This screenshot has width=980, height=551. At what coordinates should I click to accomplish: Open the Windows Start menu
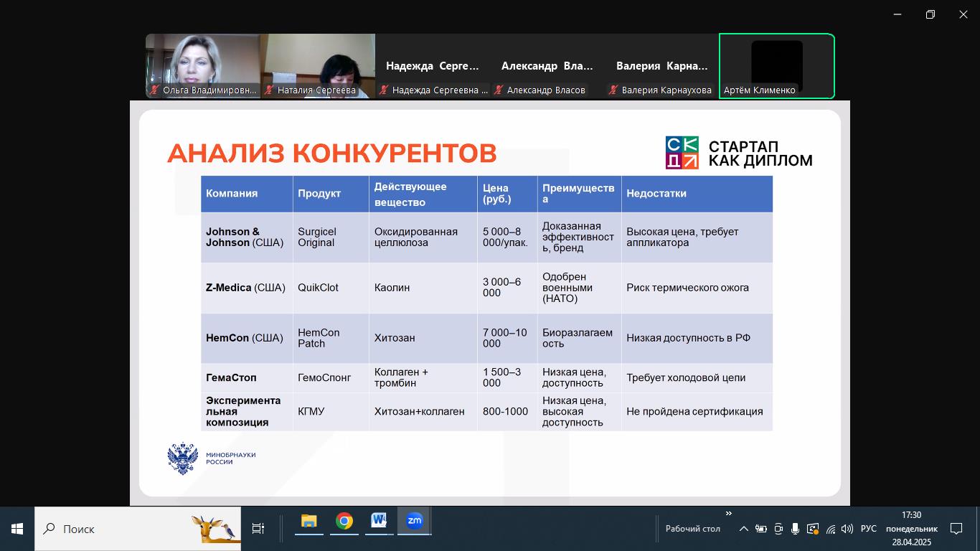click(17, 529)
